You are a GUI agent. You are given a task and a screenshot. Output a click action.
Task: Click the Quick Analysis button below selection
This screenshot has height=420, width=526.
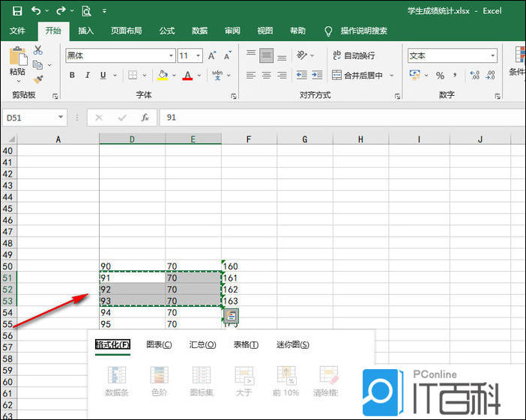click(x=232, y=317)
